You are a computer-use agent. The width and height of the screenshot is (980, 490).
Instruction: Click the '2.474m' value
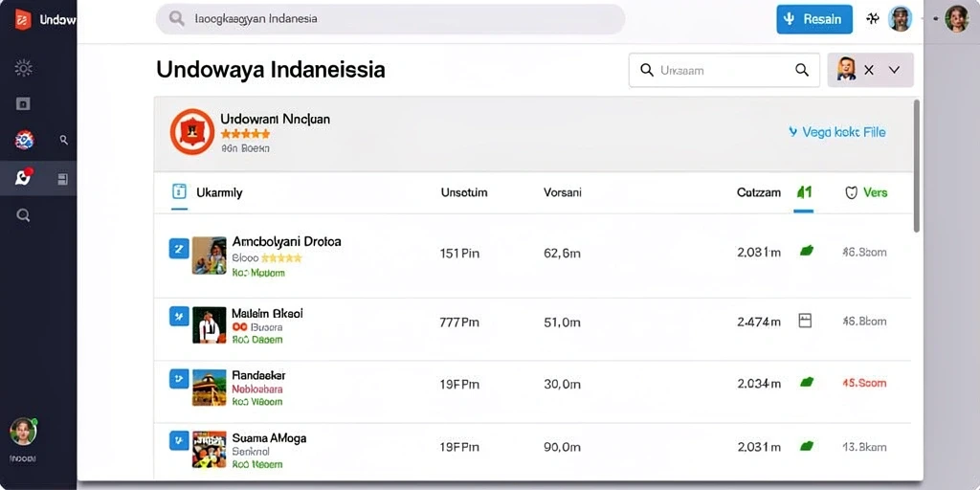click(x=759, y=323)
